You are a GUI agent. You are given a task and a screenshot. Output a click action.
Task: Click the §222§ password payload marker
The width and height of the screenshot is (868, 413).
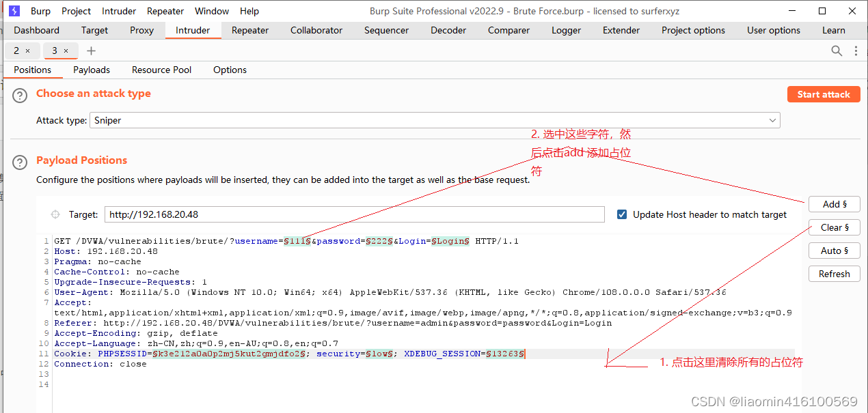379,241
